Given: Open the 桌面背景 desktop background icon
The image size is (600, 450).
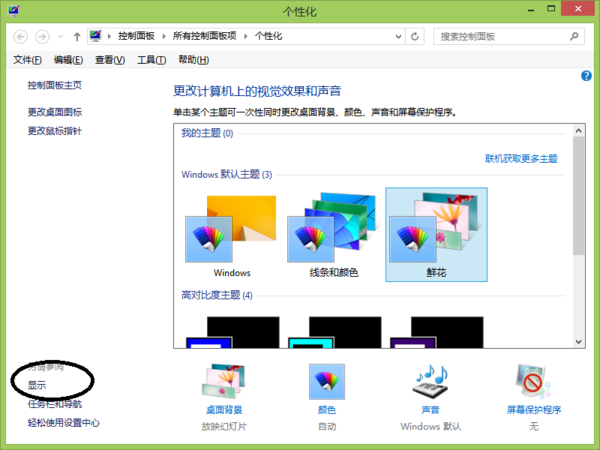Looking at the screenshot, I should [224, 381].
